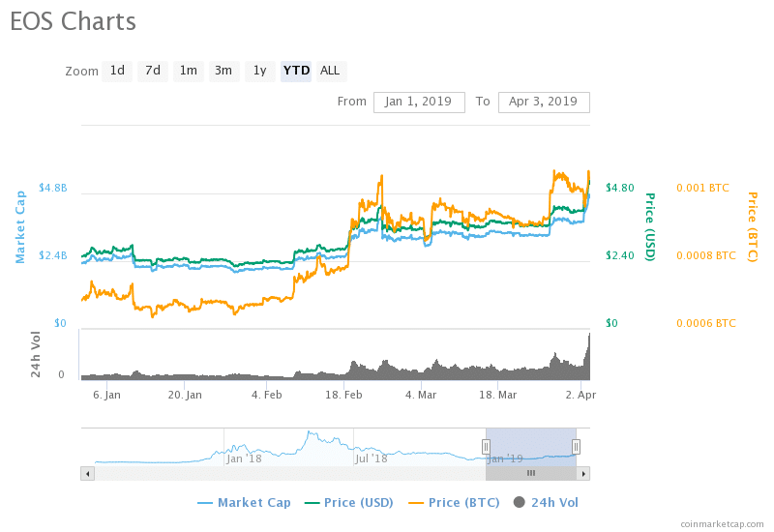This screenshot has height=532, width=774.
Task: Click the 18. Feb x-axis label
Action: [343, 396]
